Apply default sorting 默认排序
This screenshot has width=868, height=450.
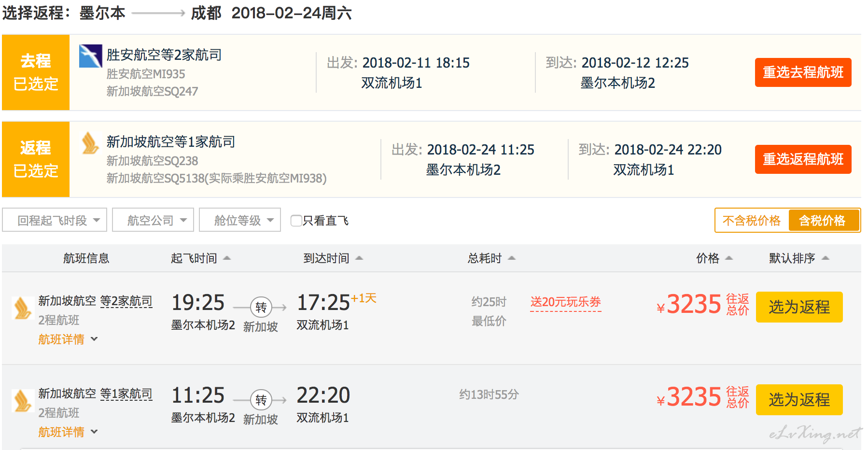click(799, 258)
